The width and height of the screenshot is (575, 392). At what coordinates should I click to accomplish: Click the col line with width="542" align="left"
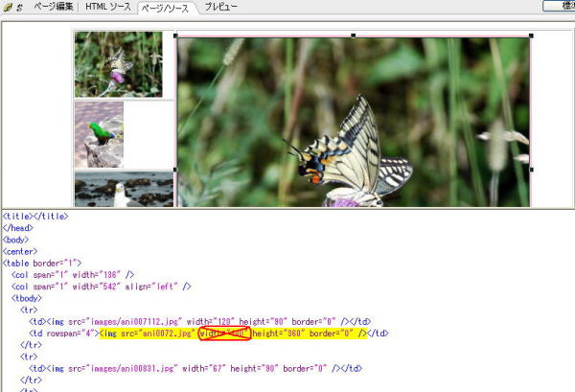click(x=102, y=287)
